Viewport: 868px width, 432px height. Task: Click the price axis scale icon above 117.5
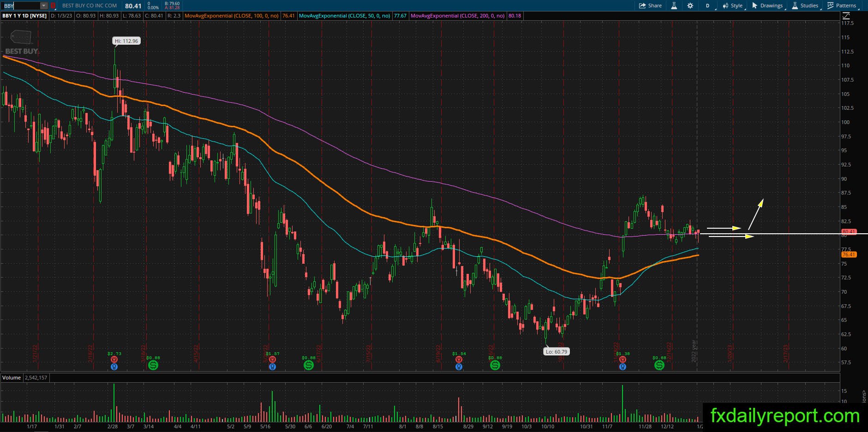[x=846, y=16]
